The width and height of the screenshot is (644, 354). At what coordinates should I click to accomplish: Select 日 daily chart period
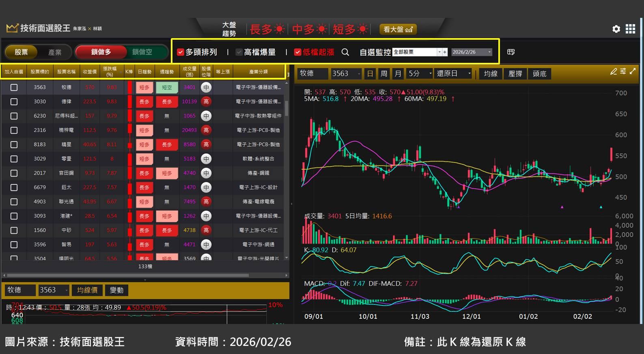370,73
